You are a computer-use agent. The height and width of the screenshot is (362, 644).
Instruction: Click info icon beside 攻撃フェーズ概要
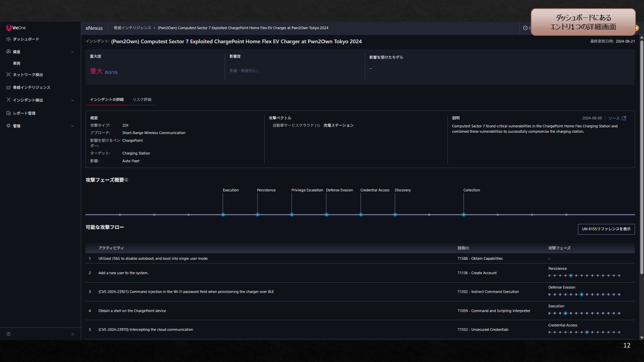[x=126, y=180]
